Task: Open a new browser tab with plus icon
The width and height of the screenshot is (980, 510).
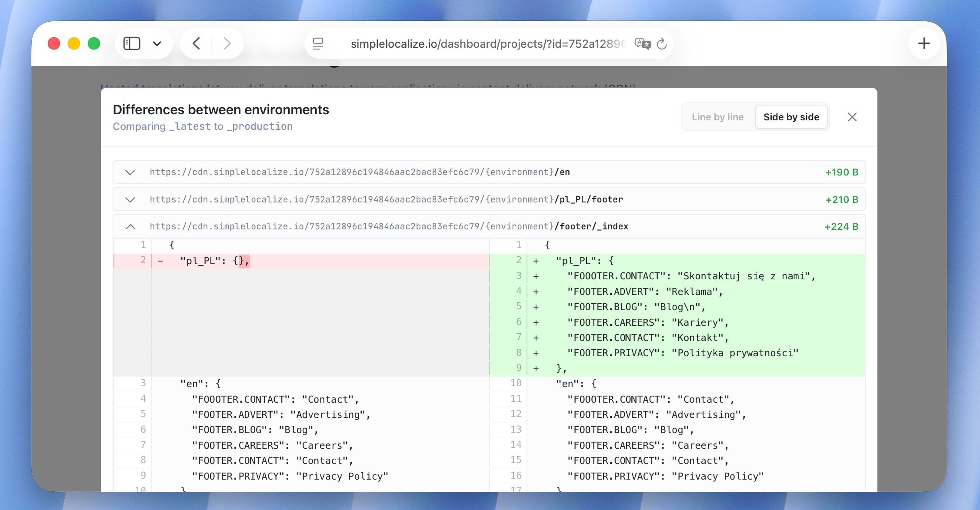Action: (x=924, y=43)
